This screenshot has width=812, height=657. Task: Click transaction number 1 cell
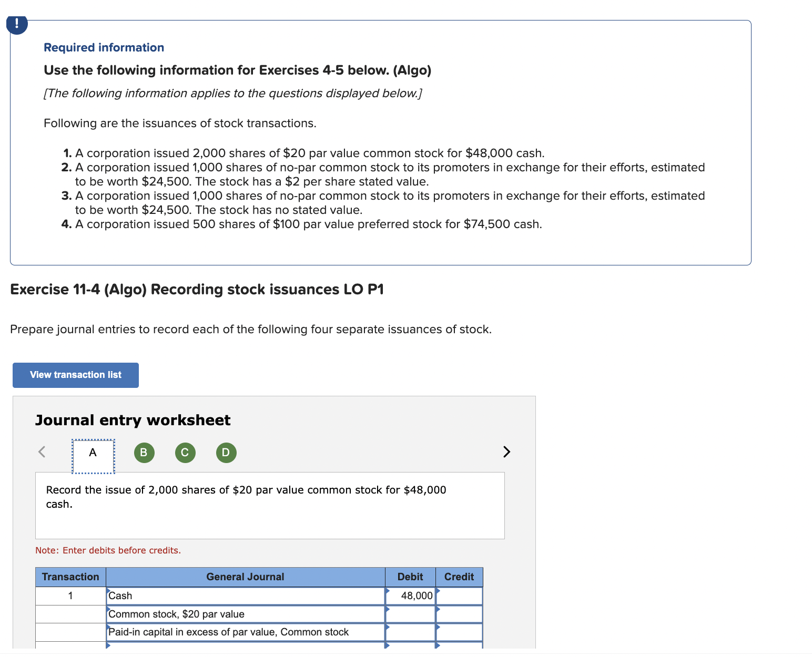tap(70, 596)
